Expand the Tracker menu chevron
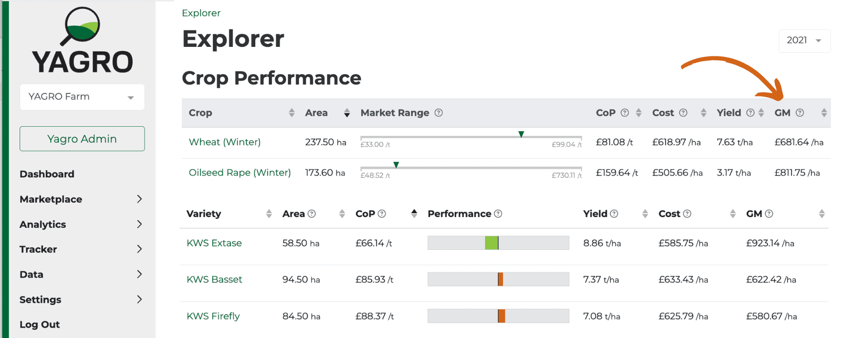Image resolution: width=868 pixels, height=338 pixels. coord(139,249)
